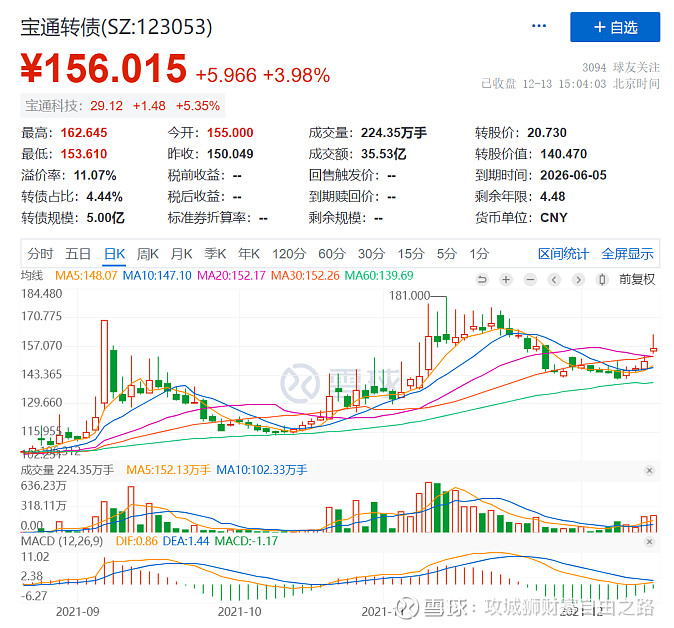This screenshot has height=628, width=674.
Task: Click the MA60:139.69 indicator label
Action: point(379,276)
